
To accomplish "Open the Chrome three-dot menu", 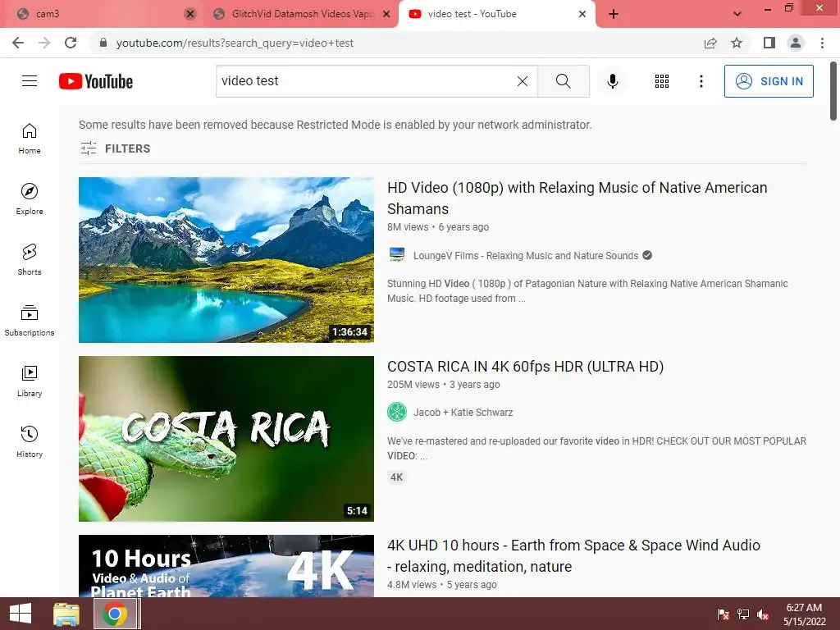I will point(822,43).
